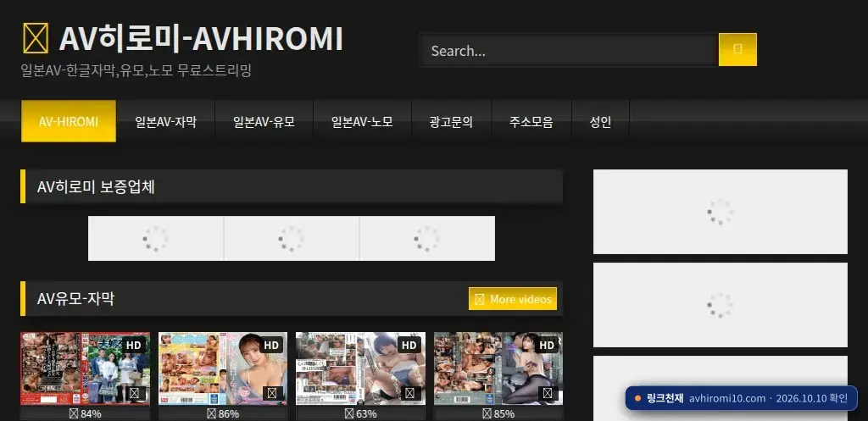This screenshot has height=421, width=868.
Task: Click the tagline 일본AV-한글자막,유모,노모 무료스트리밍
Action: (x=136, y=71)
